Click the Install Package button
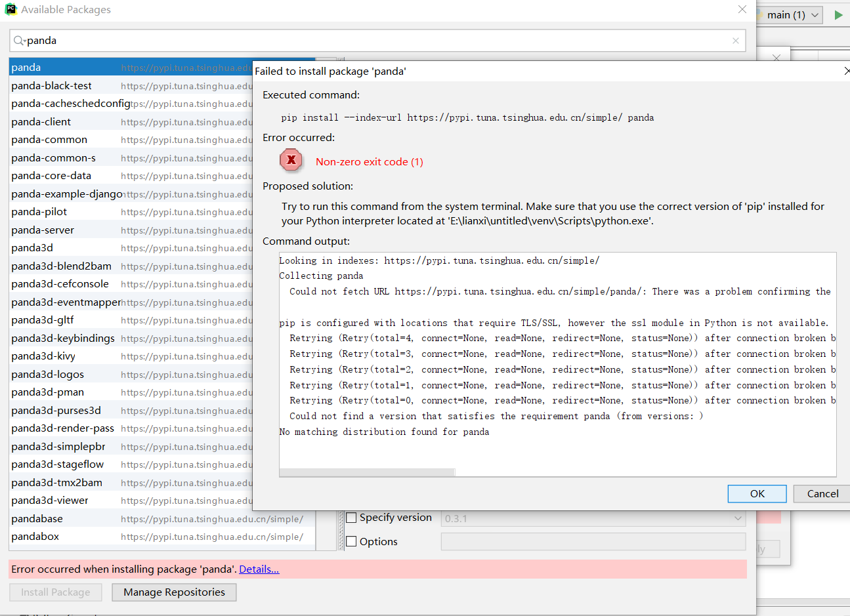 (55, 592)
